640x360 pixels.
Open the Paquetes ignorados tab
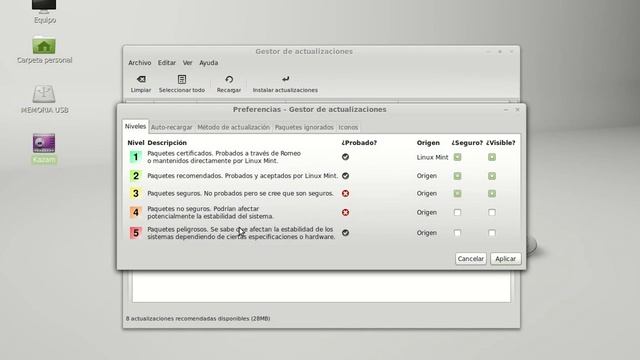304,127
